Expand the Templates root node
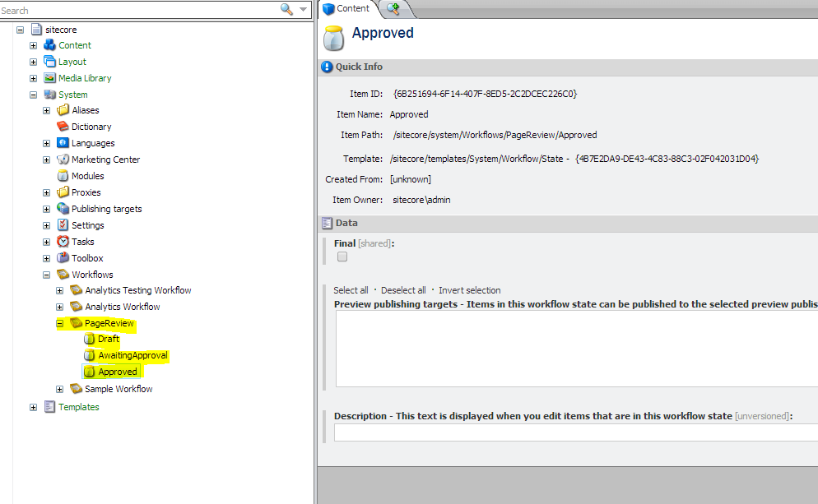This screenshot has width=818, height=504. click(x=33, y=407)
